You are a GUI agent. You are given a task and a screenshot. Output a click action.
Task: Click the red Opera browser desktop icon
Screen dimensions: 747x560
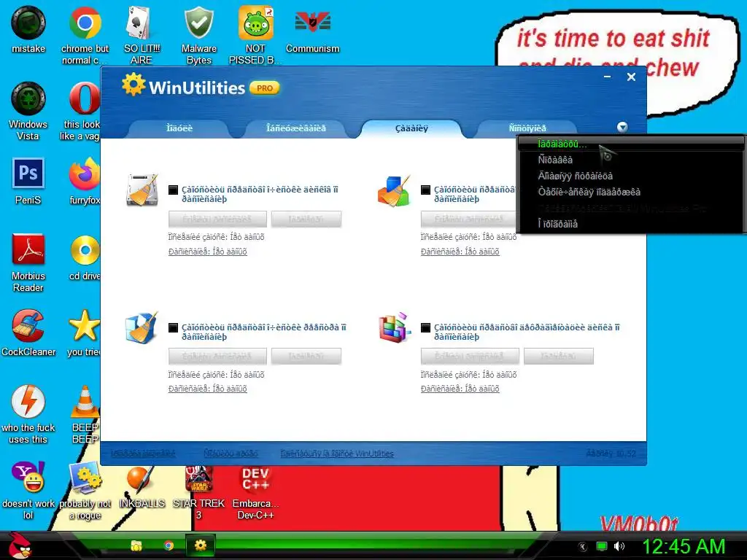click(85, 98)
